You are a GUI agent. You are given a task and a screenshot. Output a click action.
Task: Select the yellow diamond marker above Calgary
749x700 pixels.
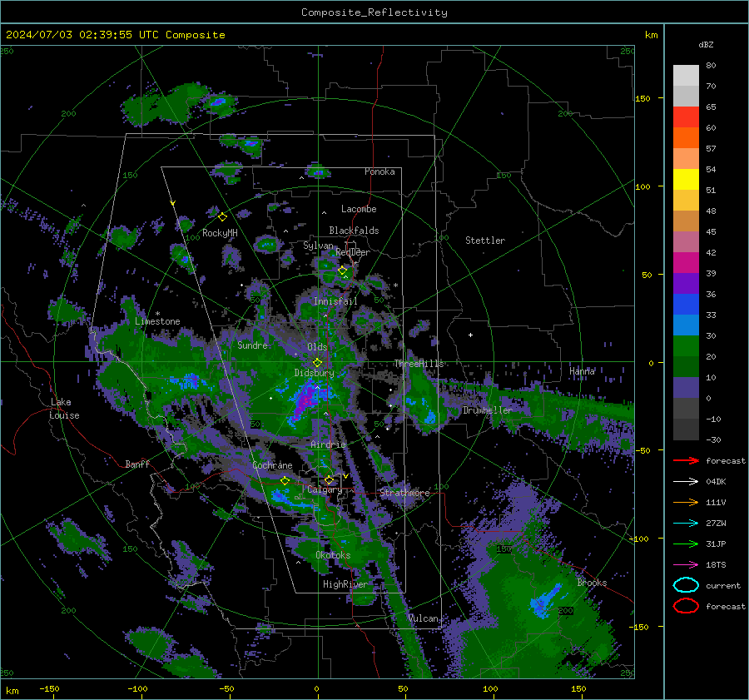click(x=329, y=479)
